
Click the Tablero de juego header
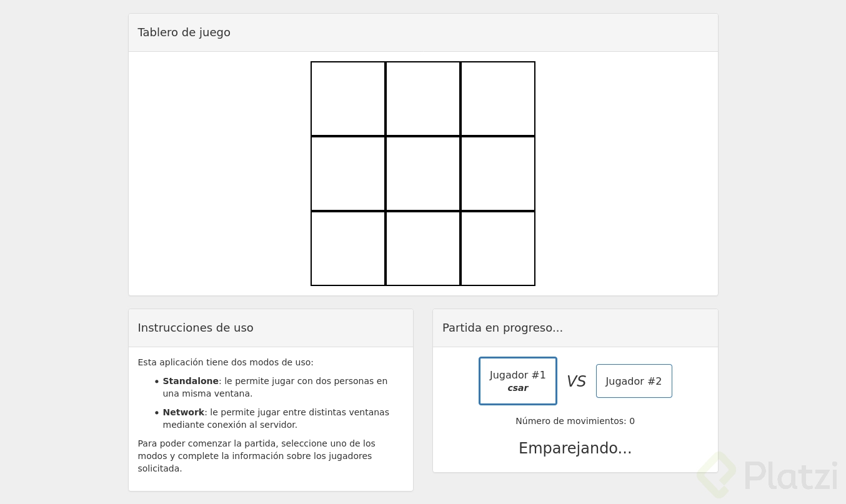(x=184, y=32)
